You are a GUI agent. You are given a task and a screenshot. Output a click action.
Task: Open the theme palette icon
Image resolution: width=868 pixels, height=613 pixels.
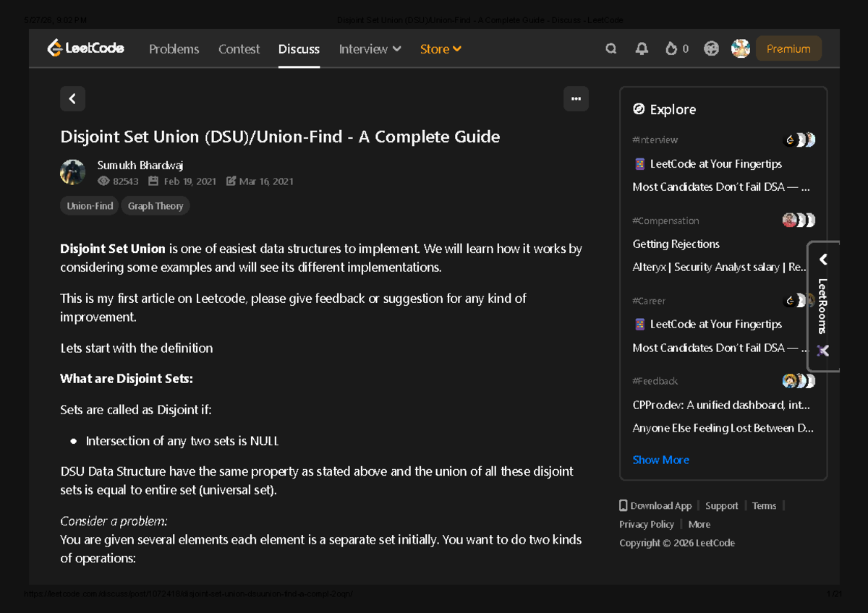(x=712, y=48)
